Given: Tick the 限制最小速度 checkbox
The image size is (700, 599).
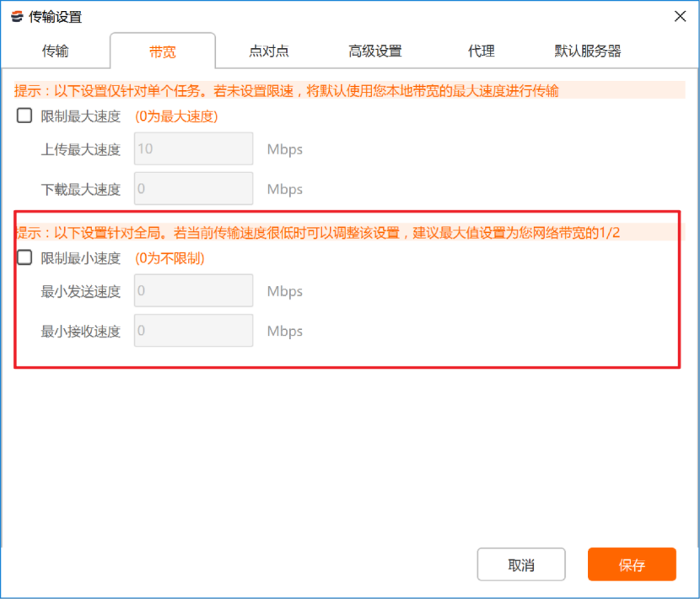Looking at the screenshot, I should (24, 258).
